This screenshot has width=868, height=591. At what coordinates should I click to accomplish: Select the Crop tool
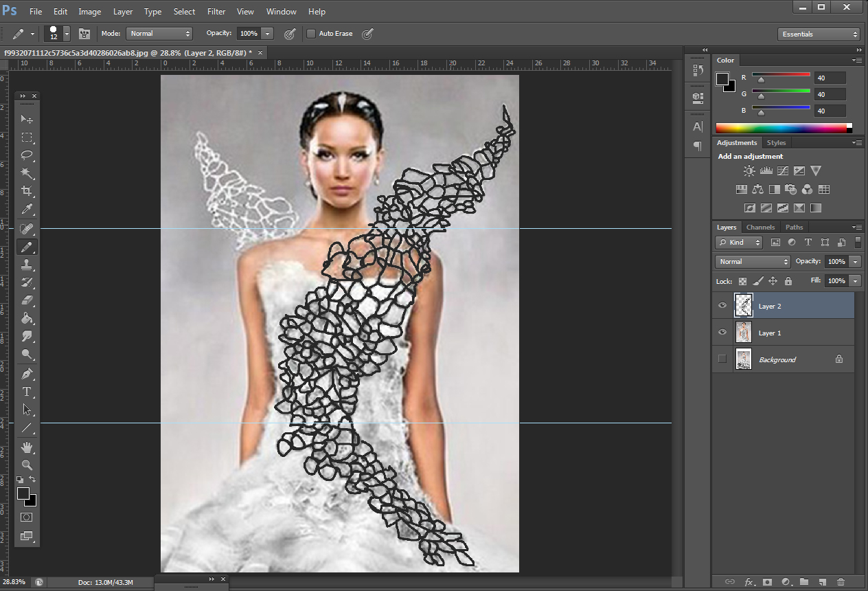click(27, 191)
